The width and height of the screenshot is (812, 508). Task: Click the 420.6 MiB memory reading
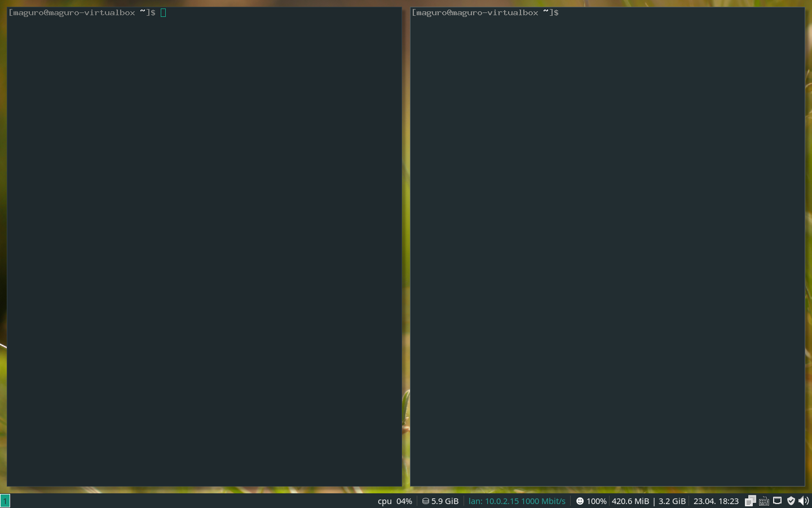point(630,501)
